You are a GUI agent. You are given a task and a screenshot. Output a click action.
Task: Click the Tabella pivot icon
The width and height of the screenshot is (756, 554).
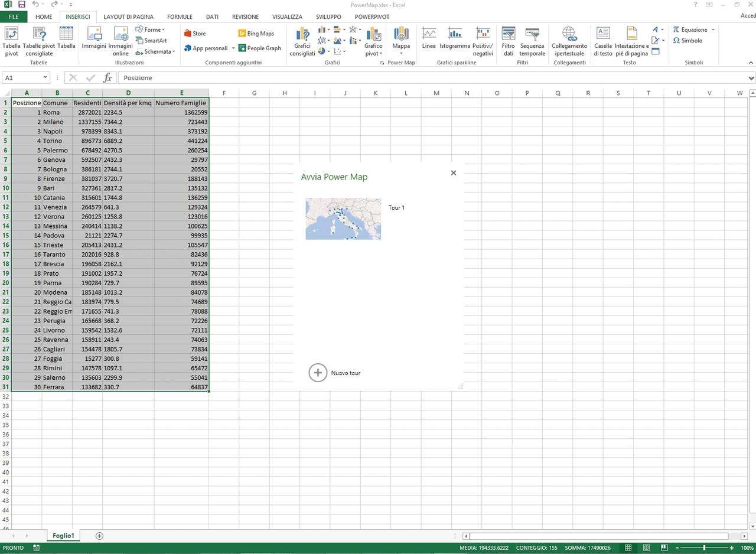pyautogui.click(x=11, y=41)
